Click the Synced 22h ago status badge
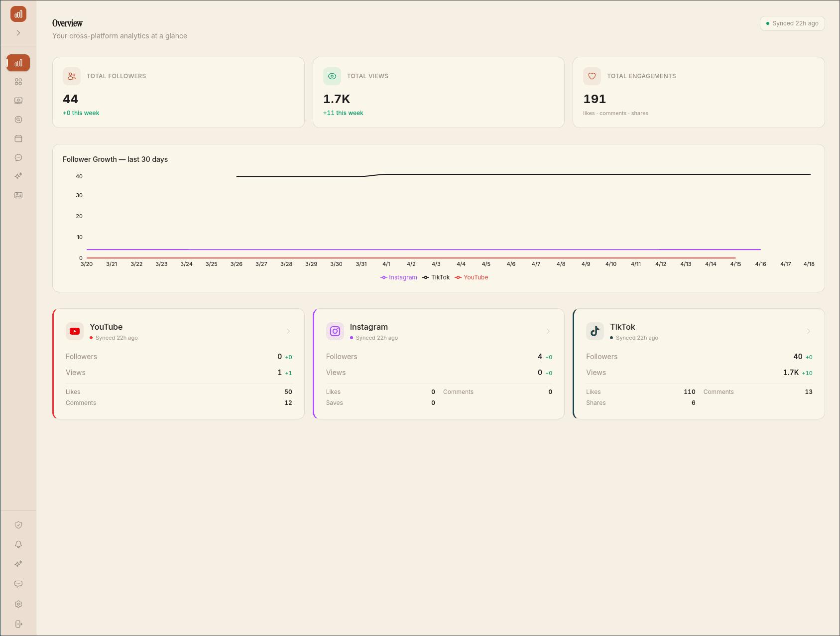 (792, 23)
